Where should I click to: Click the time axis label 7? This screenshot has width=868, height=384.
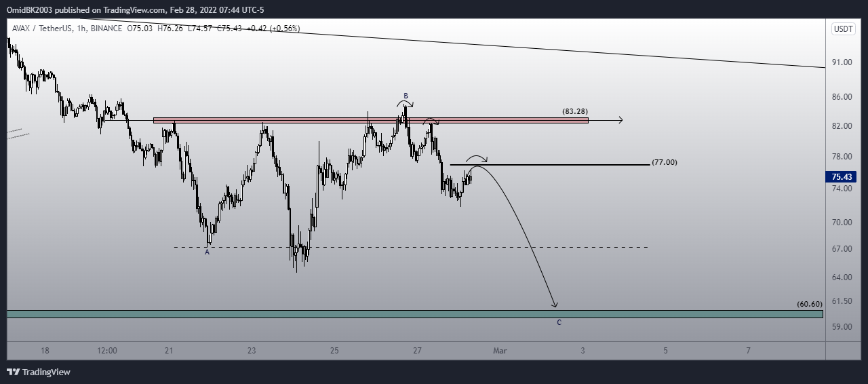(748, 351)
